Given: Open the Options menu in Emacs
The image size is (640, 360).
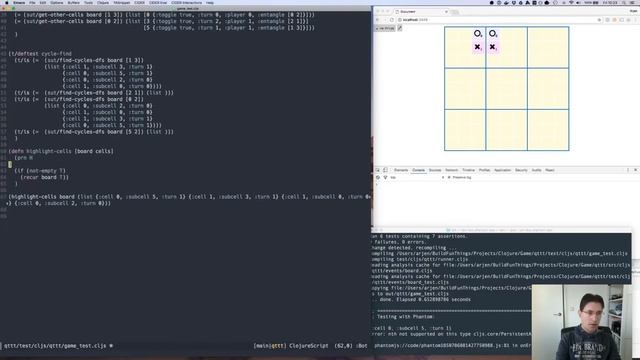Looking at the screenshot, I should (x=57, y=2).
